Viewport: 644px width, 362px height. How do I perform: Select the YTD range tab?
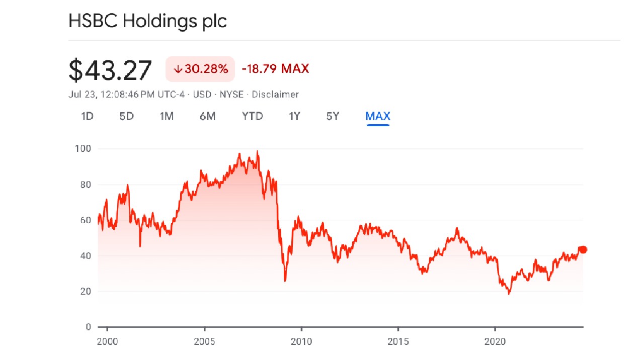[x=252, y=117]
